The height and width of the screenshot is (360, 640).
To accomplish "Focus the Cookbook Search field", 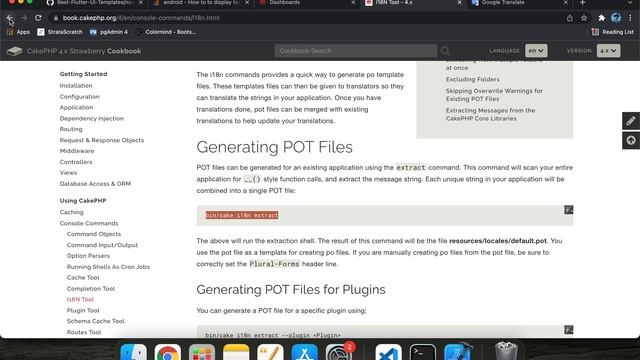I will pyautogui.click(x=356, y=51).
